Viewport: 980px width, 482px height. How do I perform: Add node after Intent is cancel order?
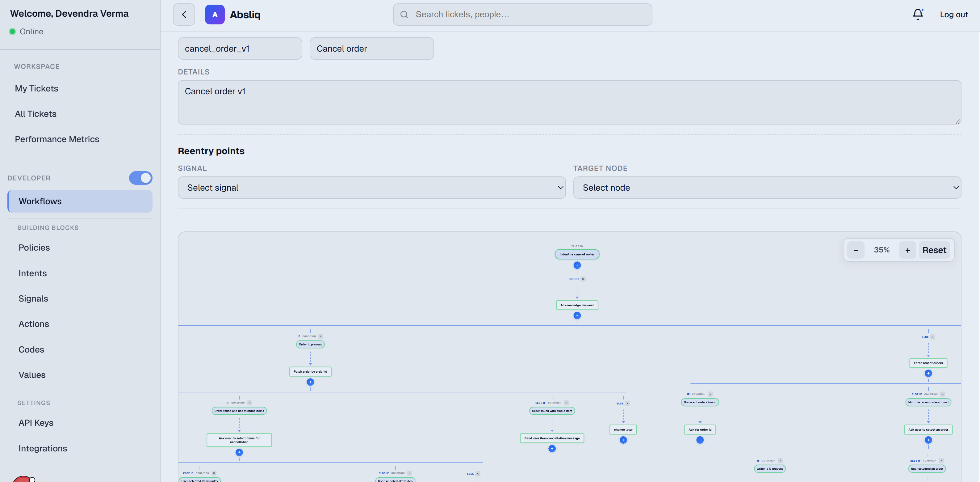click(577, 265)
